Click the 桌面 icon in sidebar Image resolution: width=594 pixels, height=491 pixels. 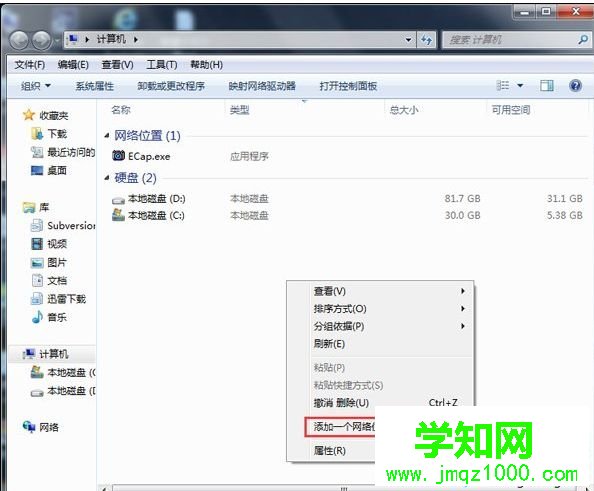pos(37,170)
